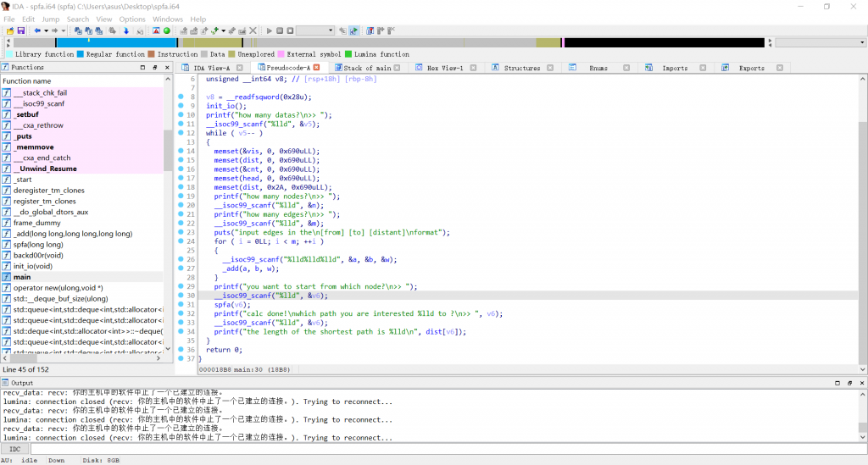Open the dropdown next to green arrows icon
Viewport: 868px width, 465px height.
(223, 31)
